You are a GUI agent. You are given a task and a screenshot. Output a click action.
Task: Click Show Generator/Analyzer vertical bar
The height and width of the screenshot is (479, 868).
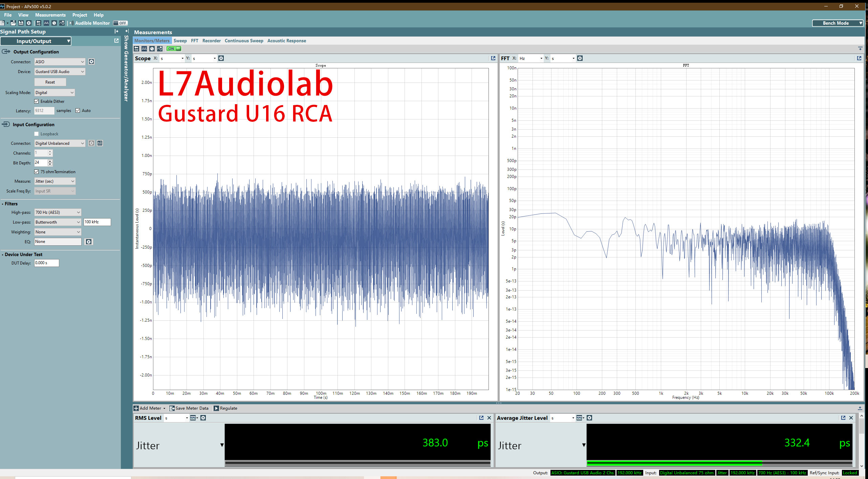[x=126, y=66]
